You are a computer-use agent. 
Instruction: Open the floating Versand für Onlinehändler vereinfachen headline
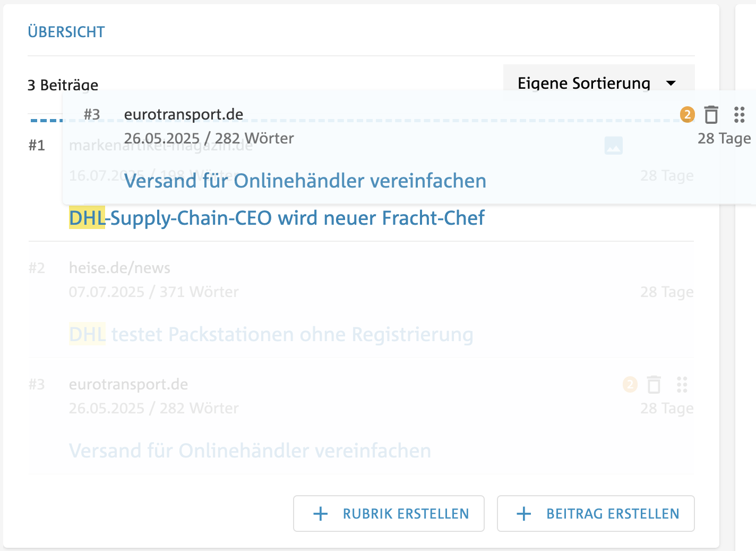click(305, 181)
